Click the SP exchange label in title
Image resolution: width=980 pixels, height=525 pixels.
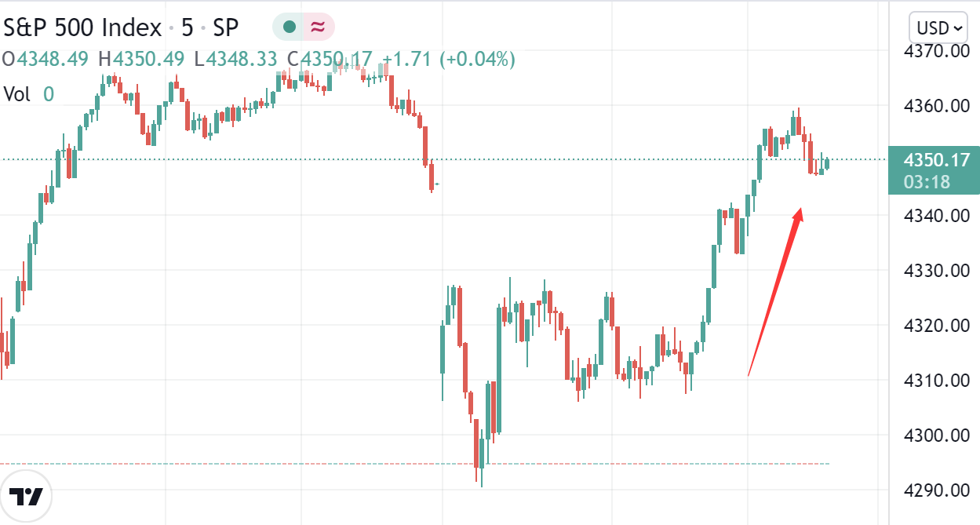pos(226,27)
